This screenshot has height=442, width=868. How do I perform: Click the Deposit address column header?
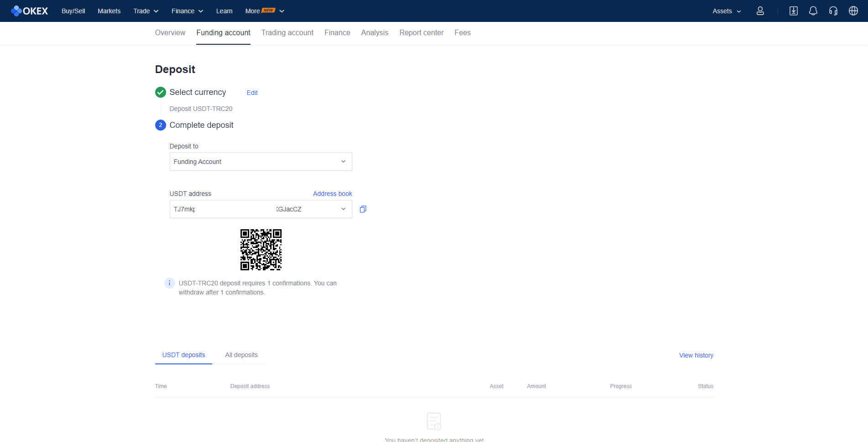250,386
